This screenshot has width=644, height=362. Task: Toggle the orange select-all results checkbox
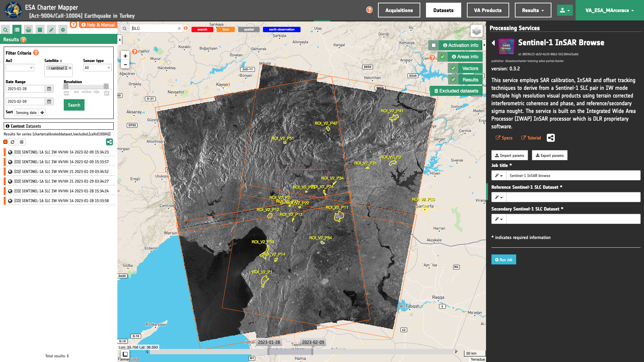click(x=5, y=142)
